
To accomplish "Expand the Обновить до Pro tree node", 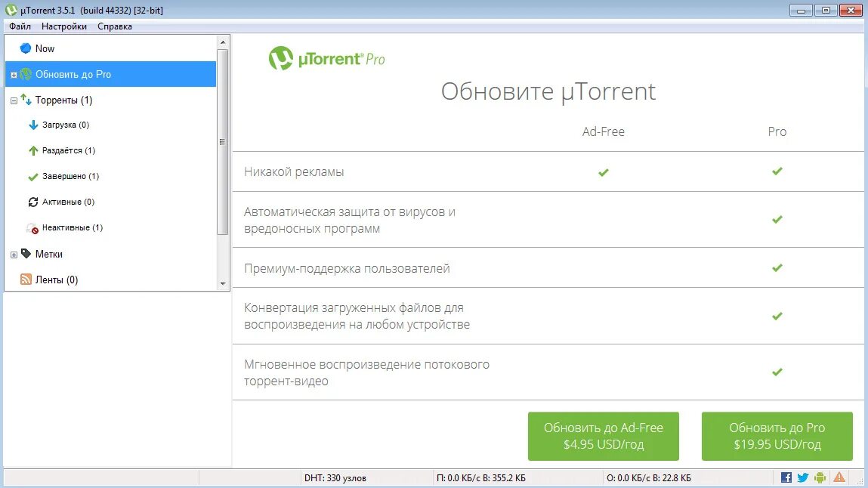I will coord(14,75).
